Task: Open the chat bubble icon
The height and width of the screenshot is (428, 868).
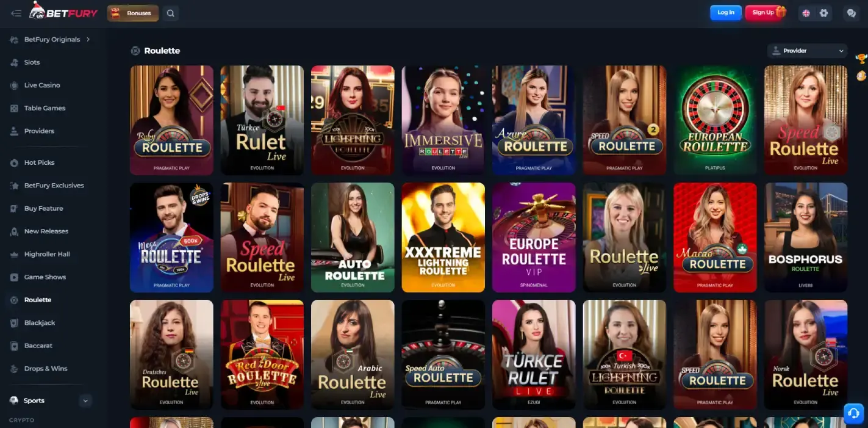Action: (851, 13)
